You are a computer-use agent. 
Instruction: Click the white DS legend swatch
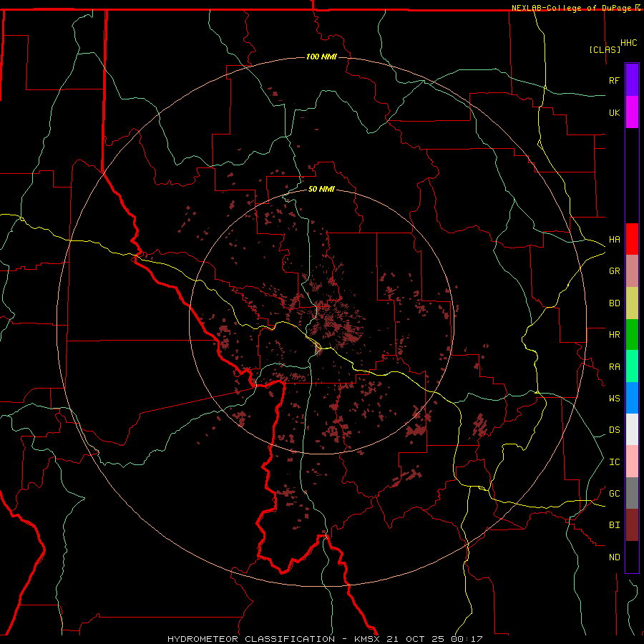(632, 429)
